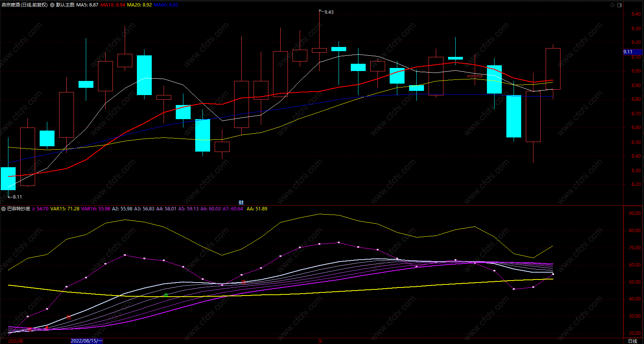Screen dimensions: 644x344
Task: Click the red MA10: 8.94 value
Action: pos(112,5)
